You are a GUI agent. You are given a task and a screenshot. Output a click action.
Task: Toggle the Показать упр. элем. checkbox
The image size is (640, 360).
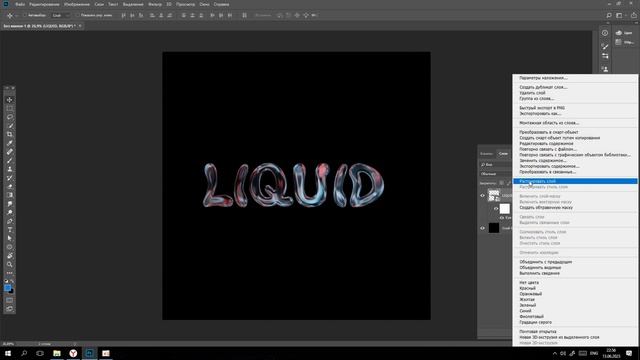point(77,15)
